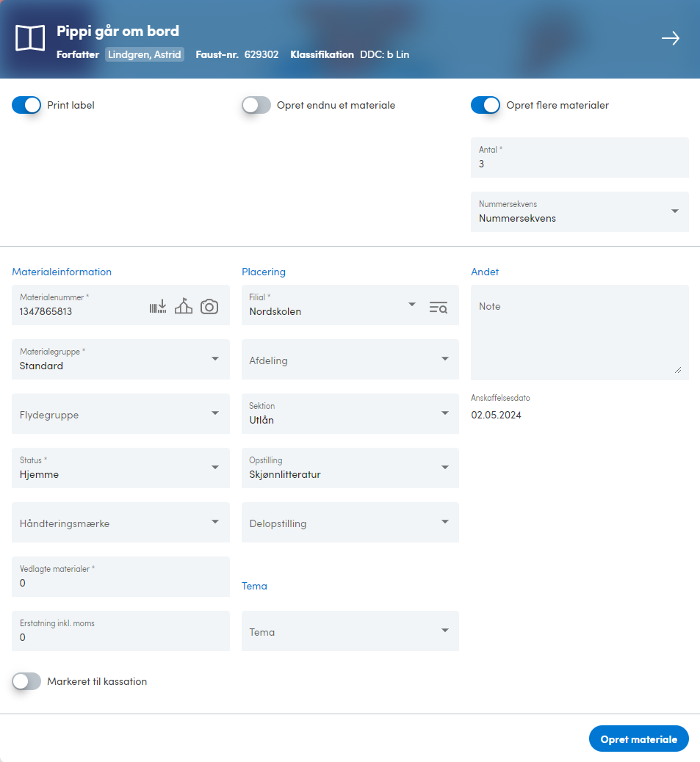Click the Tema section heading
This screenshot has height=762, width=700.
[254, 586]
